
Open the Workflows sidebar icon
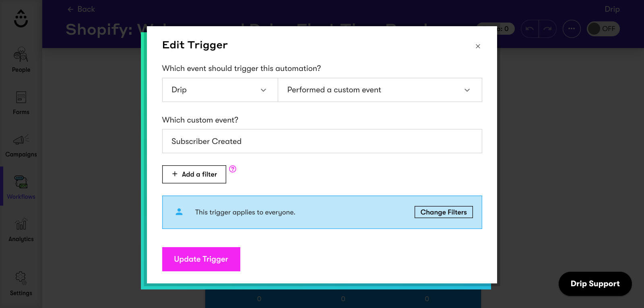tap(21, 182)
